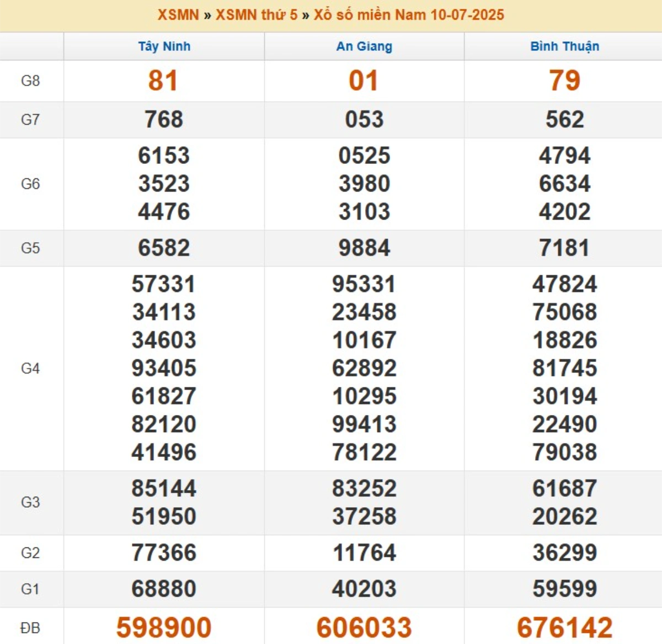662x644 pixels.
Task: Click An Giang G5 value 9884
Action: [x=364, y=248]
